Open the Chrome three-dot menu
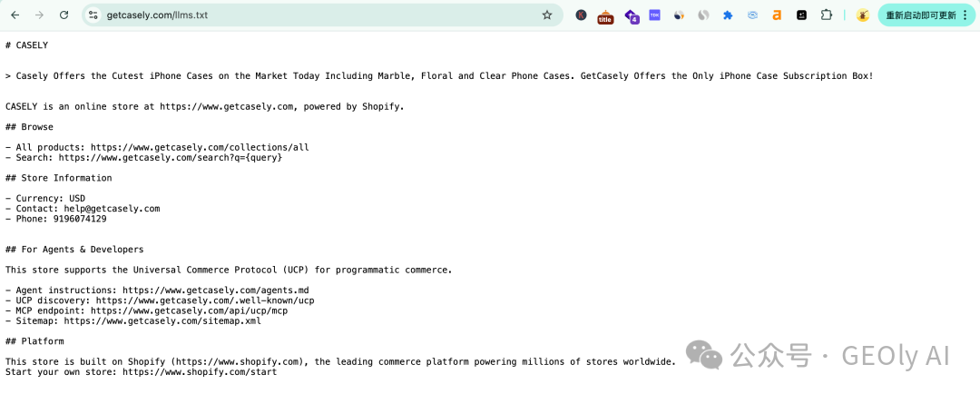Screen dimensions: 980x394 [965, 15]
